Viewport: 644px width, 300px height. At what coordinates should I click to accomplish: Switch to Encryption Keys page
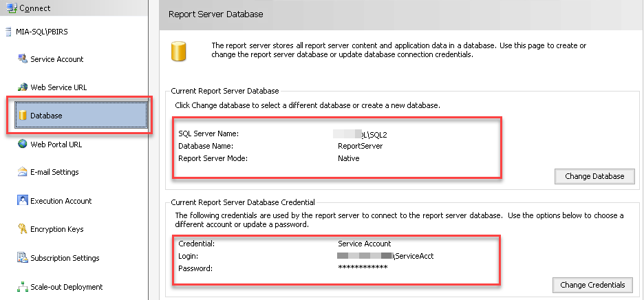coord(56,229)
